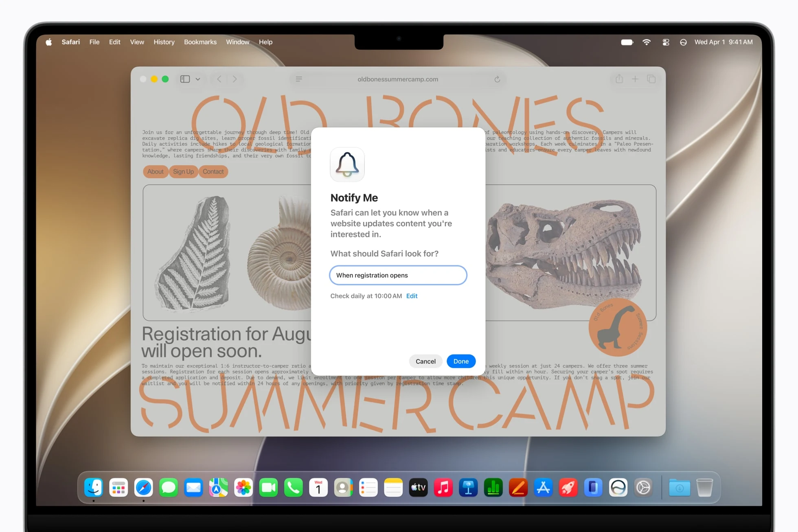Open Maps from the Dock
The height and width of the screenshot is (532, 798).
219,487
